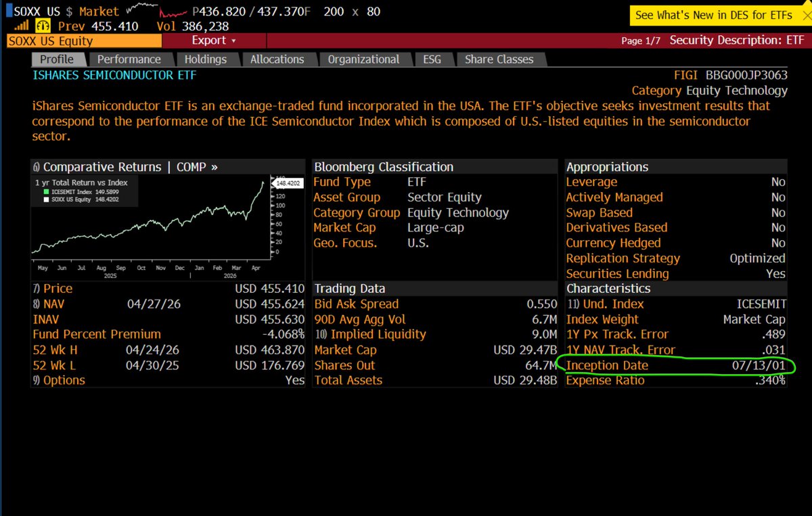Screen dimensions: 812x516
Task: Click the Characteristics section header
Action: tap(608, 289)
